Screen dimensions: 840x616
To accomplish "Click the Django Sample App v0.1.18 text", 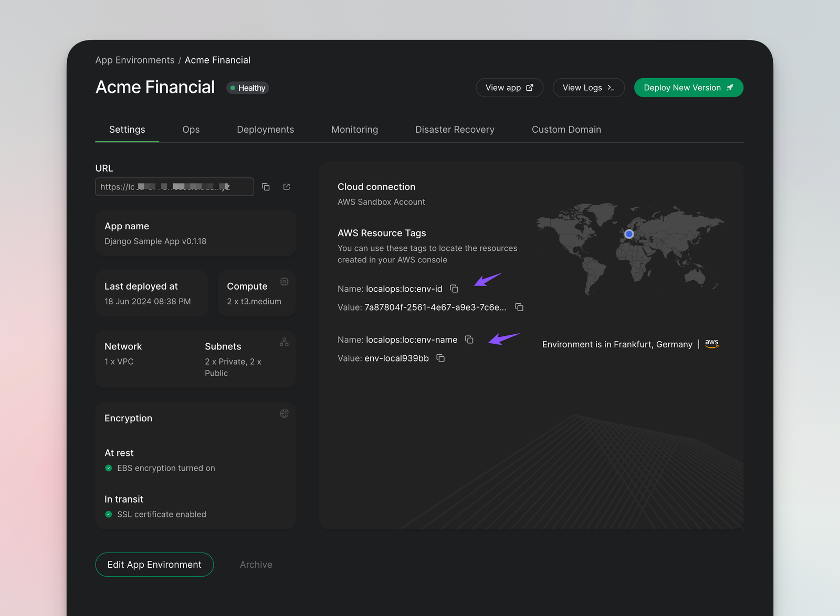I will pyautogui.click(x=155, y=241).
